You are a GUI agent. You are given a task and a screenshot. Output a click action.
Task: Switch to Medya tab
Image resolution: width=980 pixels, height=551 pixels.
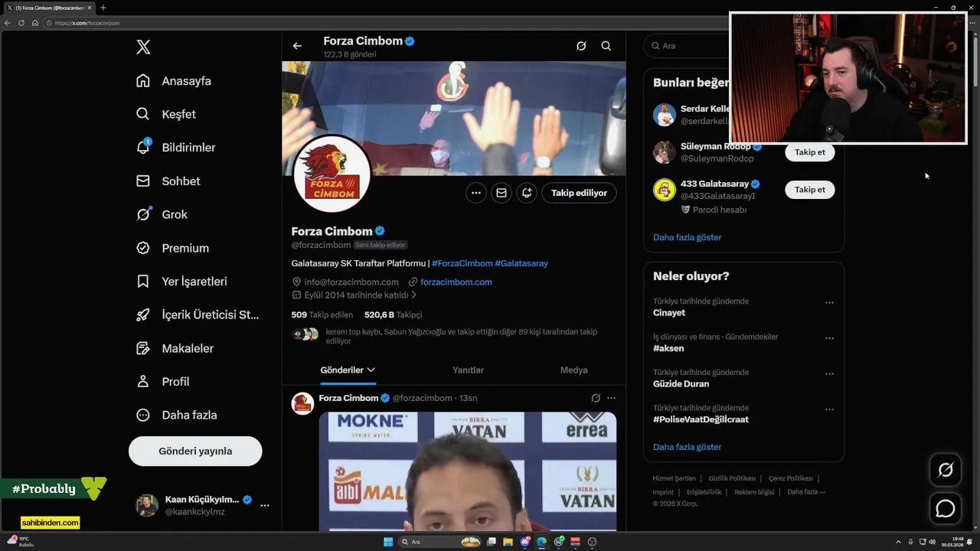tap(573, 370)
